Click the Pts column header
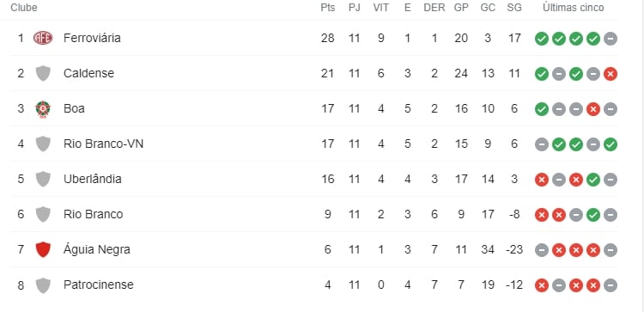Viewport: 644px width, 312px height. click(328, 8)
